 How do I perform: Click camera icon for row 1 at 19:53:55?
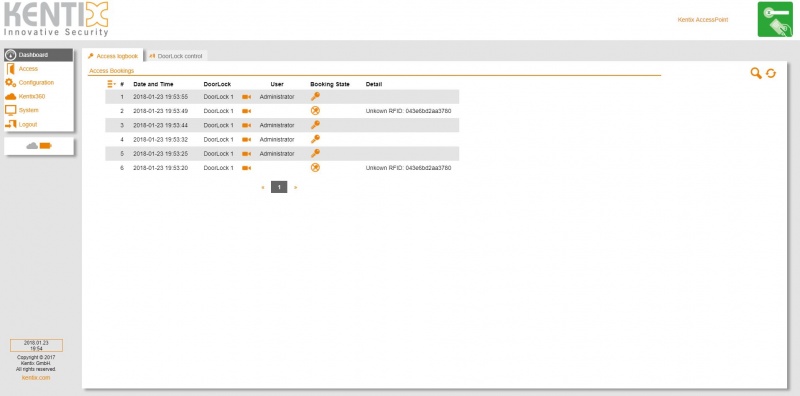tap(246, 96)
